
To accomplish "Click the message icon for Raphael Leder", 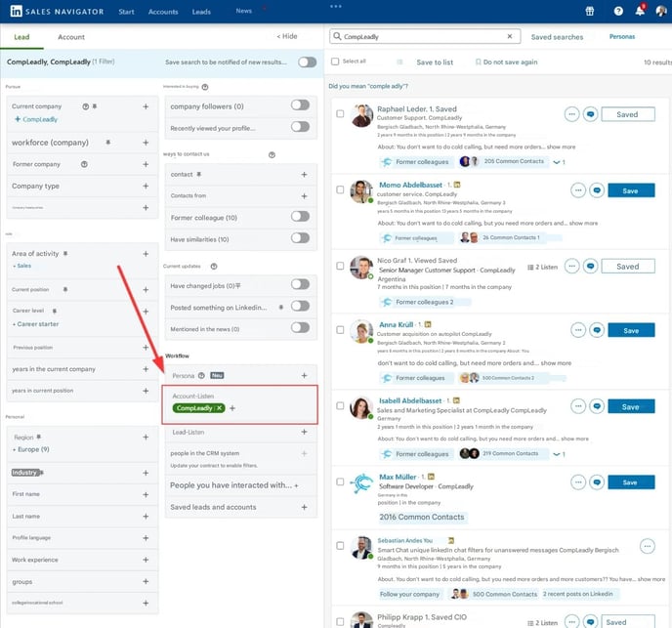I will click(x=591, y=114).
